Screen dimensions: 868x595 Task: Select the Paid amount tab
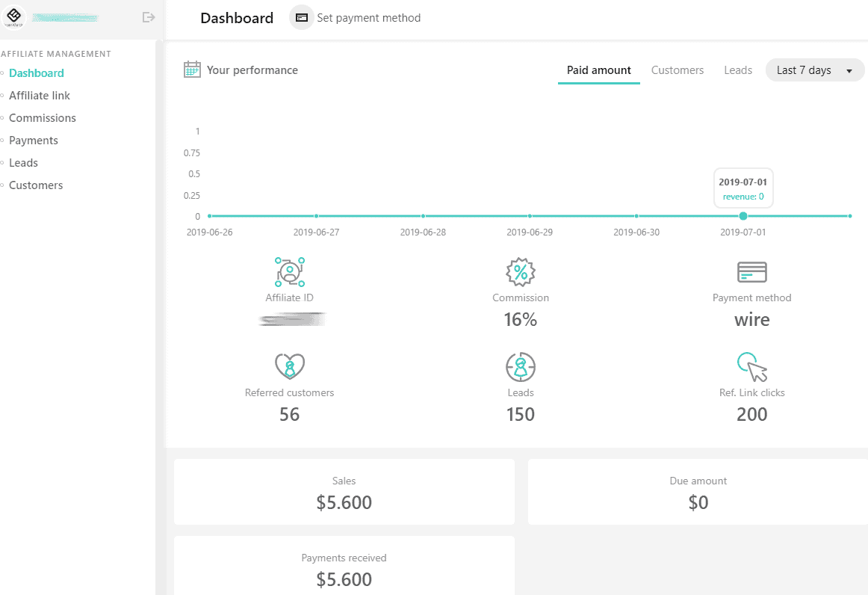click(598, 70)
